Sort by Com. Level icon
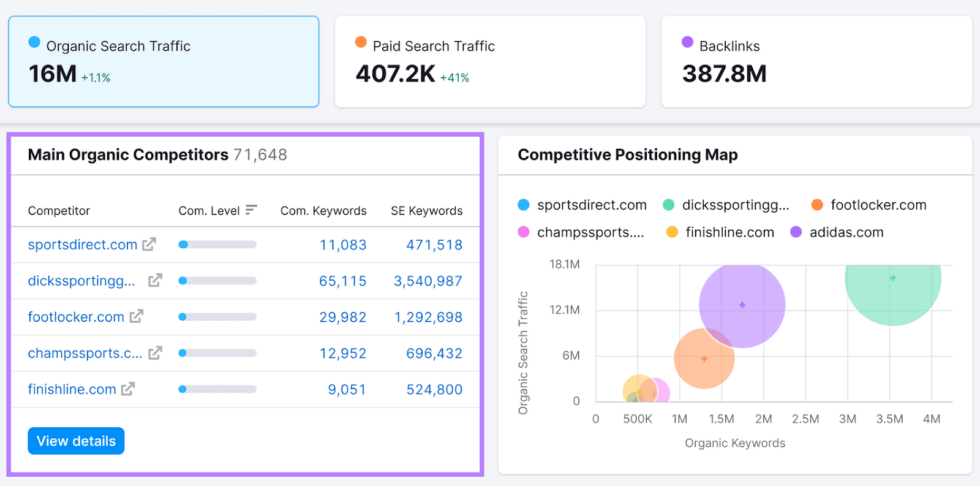The height and width of the screenshot is (486, 980). coord(251,210)
